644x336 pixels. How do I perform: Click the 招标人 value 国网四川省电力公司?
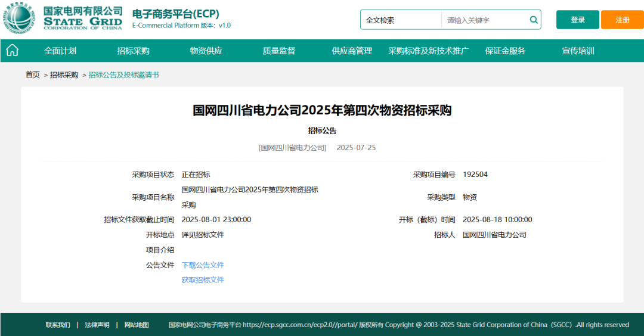click(494, 235)
